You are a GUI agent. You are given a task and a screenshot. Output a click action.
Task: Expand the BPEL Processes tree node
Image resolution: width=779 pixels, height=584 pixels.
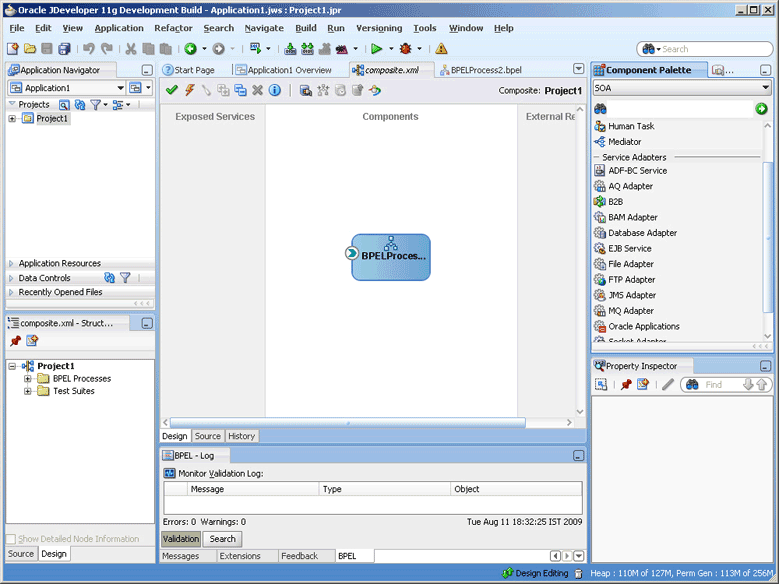pyautogui.click(x=28, y=379)
